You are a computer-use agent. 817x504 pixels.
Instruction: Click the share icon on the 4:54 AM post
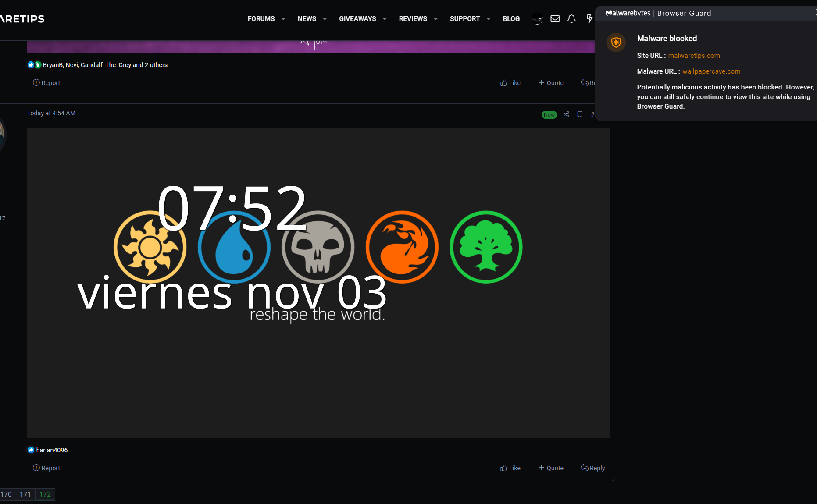(x=566, y=114)
